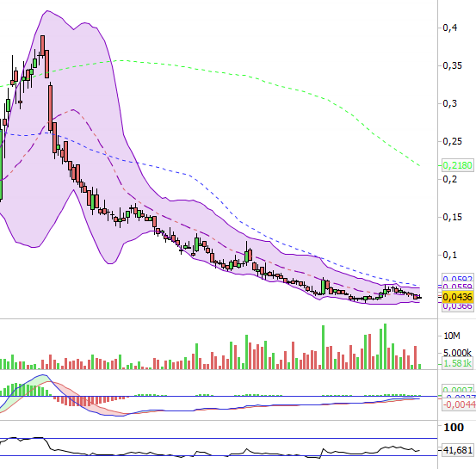Click the yellow 0,0436 current price label
Image resolution: width=476 pixels, height=469 pixels.
click(457, 297)
